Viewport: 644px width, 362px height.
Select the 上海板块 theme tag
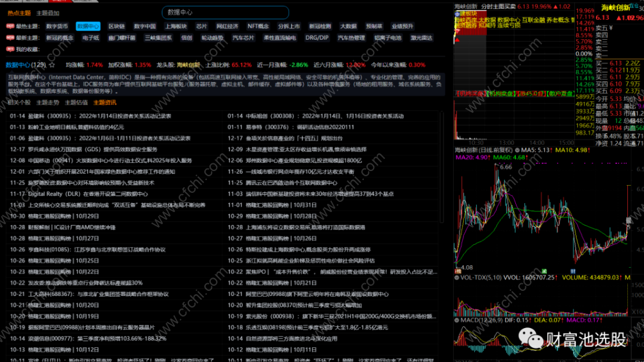(176, 26)
